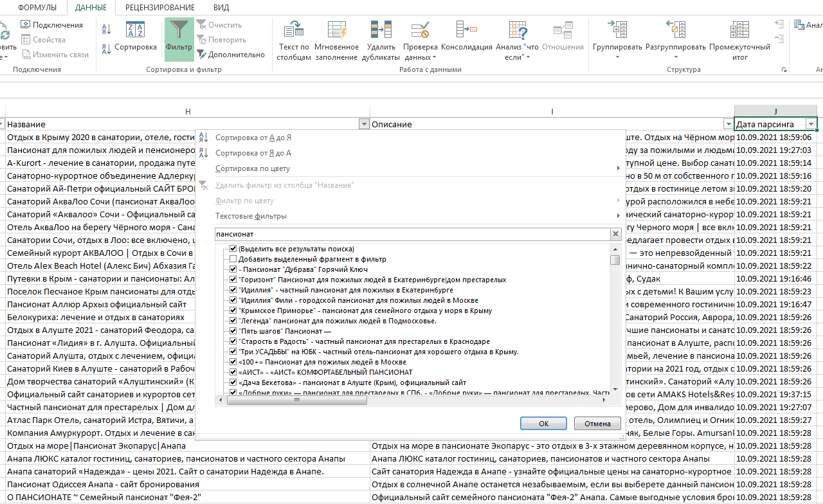Screen dimensions: 823x504
Task: Switch to the Formulas tab
Action: click(x=37, y=8)
